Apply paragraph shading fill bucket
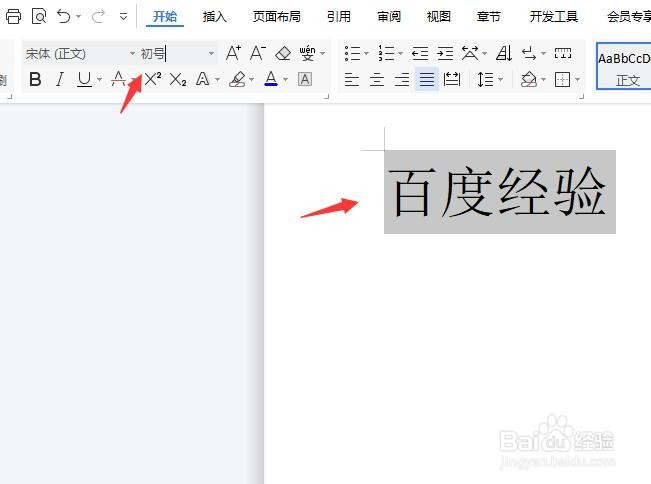This screenshot has width=651, height=484. coord(529,79)
